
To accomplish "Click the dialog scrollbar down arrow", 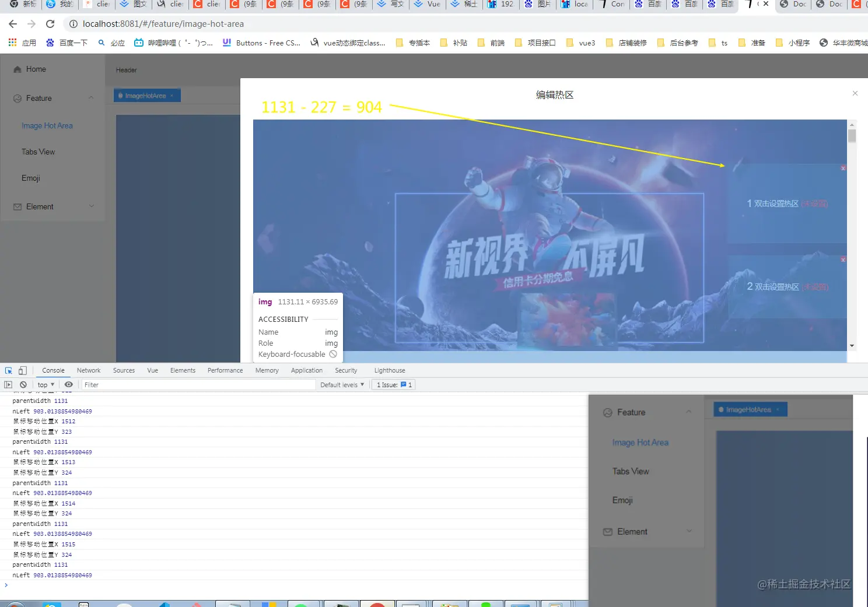I will click(852, 346).
